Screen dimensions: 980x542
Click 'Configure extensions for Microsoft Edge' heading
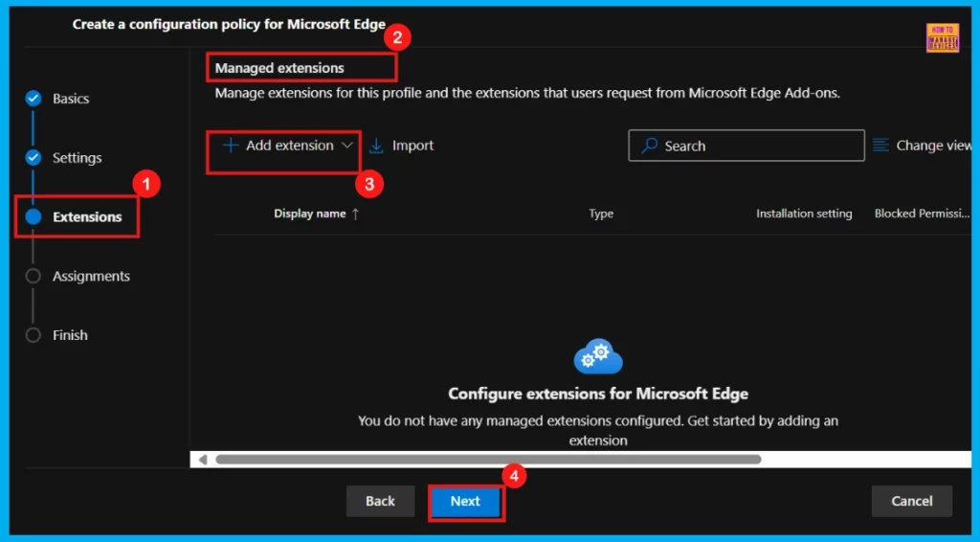(x=598, y=394)
